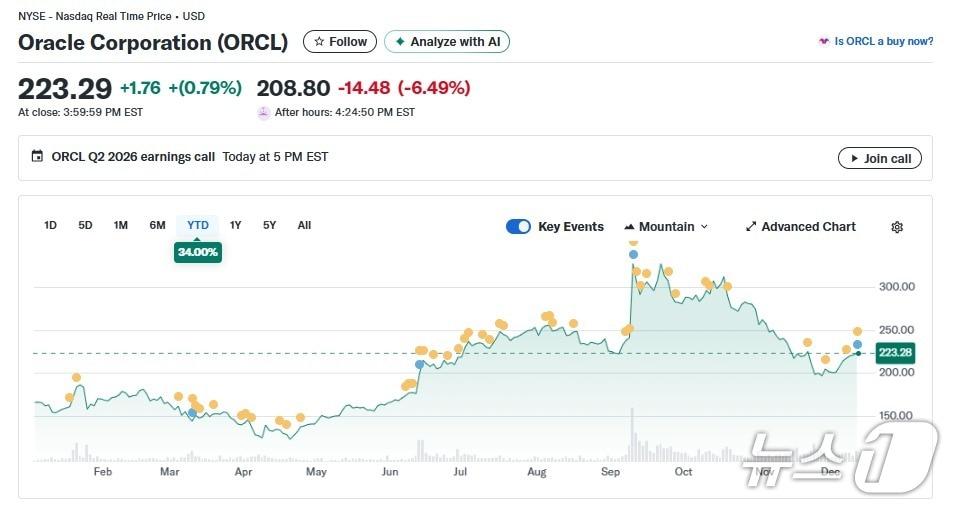The image size is (953, 508).
Task: Switch to the 5Y time range
Action: pos(269,225)
